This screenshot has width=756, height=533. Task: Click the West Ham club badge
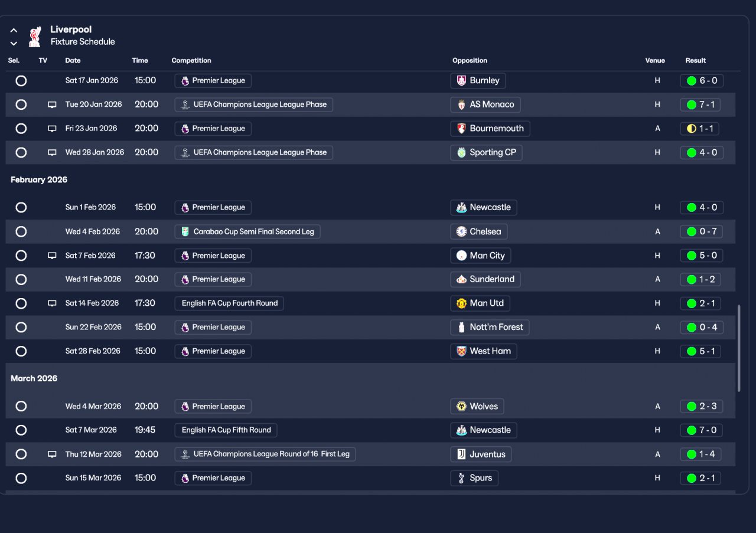pos(462,351)
